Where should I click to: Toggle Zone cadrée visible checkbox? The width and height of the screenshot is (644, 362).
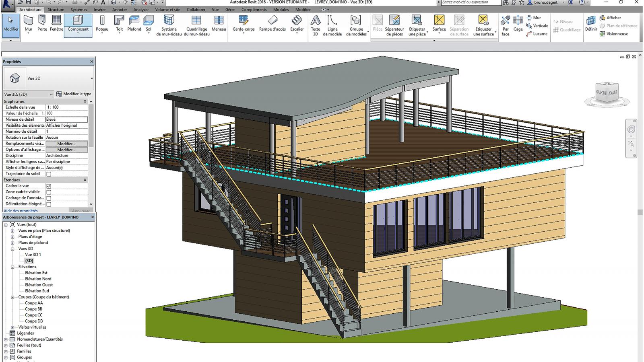pyautogui.click(x=49, y=192)
